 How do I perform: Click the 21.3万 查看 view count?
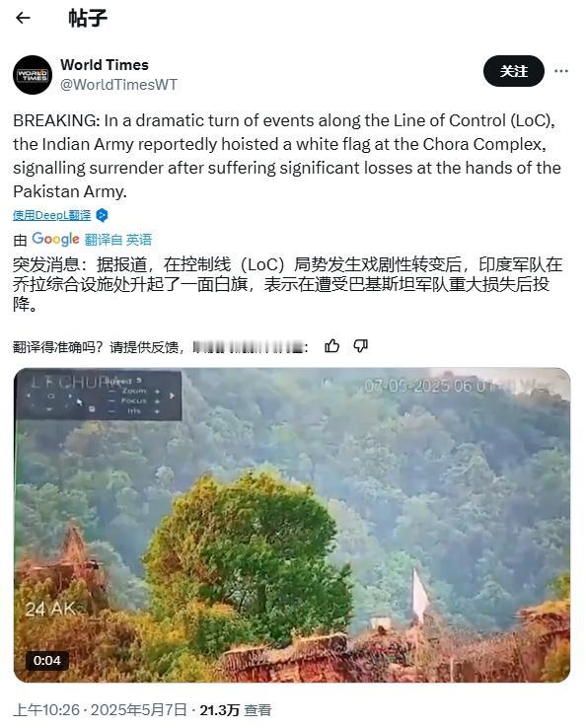coord(236,710)
